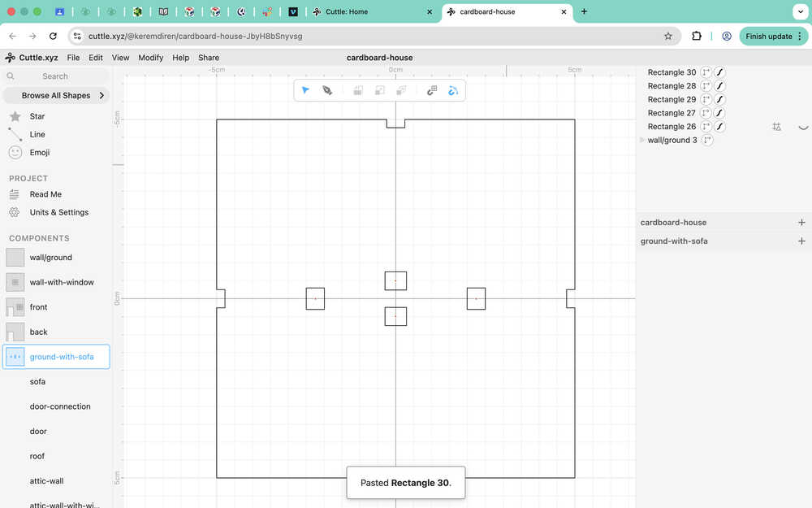Open the attic-wall component
The image size is (812, 508).
click(x=56, y=481)
